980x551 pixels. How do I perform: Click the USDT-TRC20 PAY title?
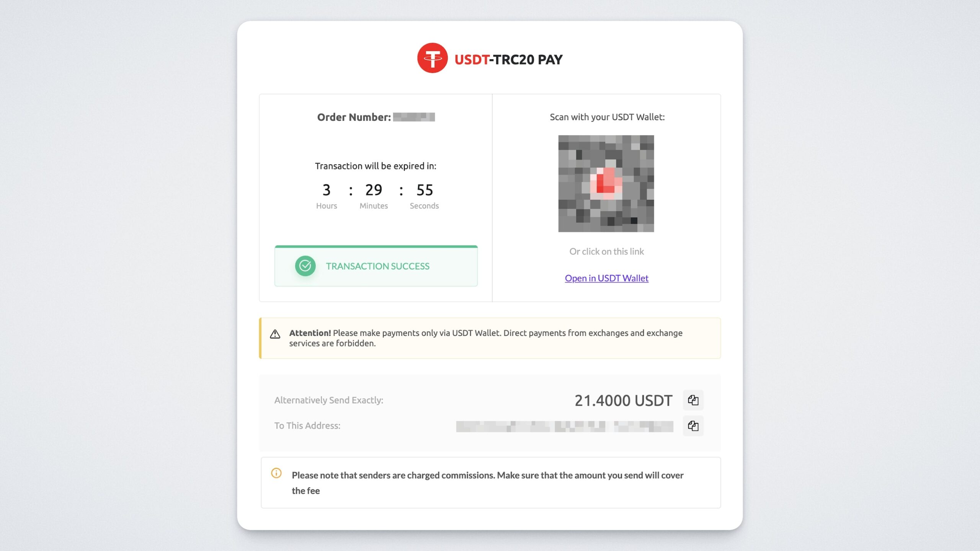pos(508,59)
